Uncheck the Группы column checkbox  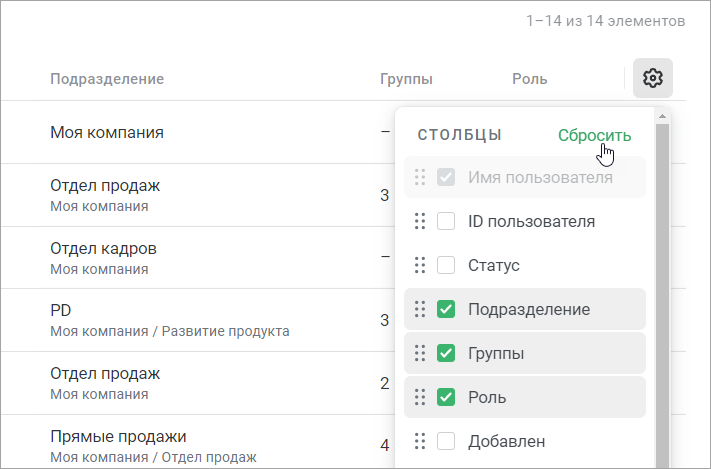click(x=446, y=353)
